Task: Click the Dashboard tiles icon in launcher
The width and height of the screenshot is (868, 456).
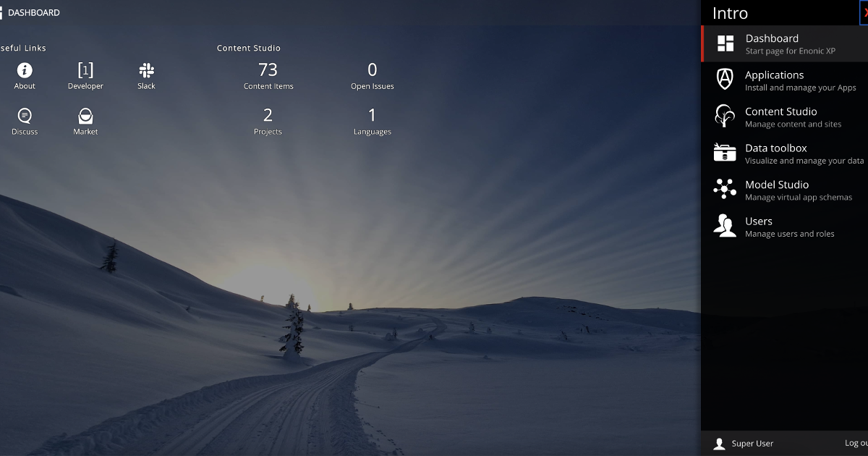Action: (725, 43)
